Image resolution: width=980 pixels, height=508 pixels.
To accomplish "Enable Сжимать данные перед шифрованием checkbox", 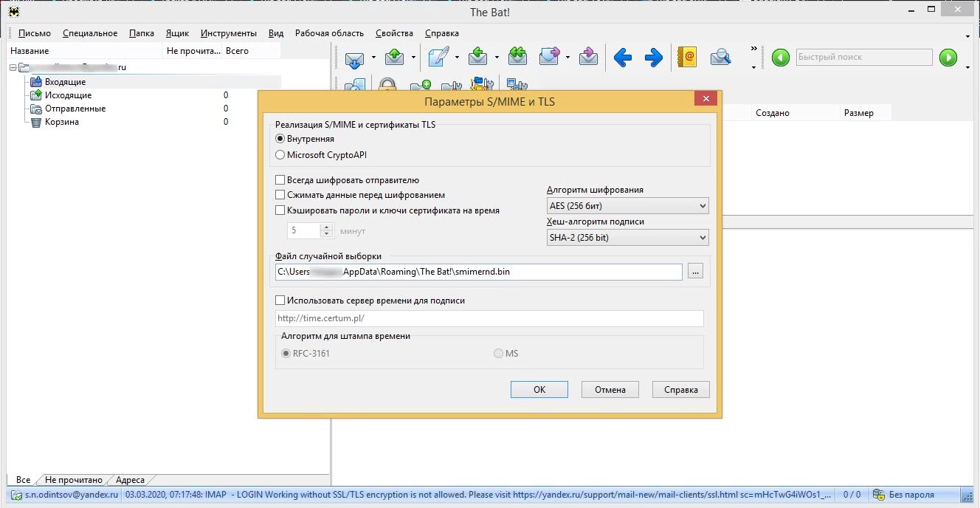I will coord(280,195).
